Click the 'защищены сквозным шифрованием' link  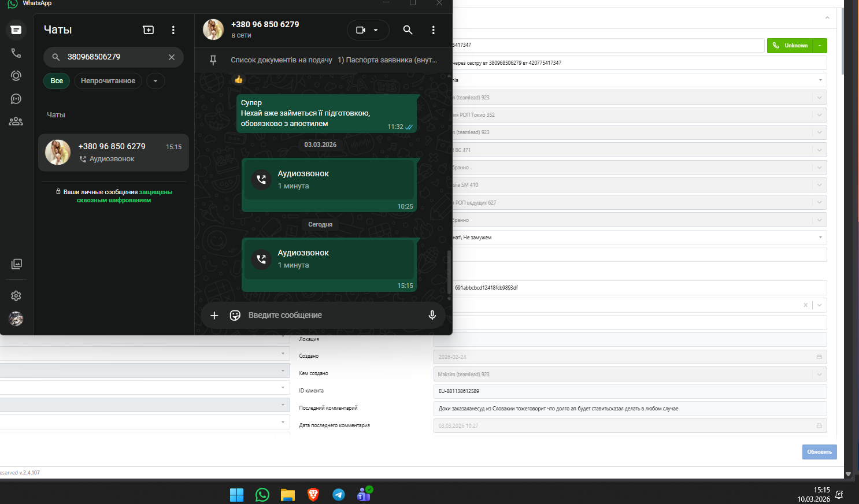125,196
